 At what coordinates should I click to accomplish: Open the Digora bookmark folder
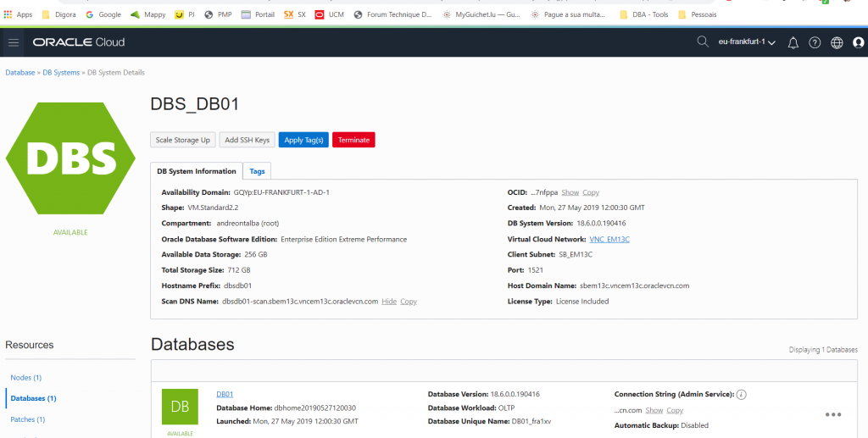point(58,14)
